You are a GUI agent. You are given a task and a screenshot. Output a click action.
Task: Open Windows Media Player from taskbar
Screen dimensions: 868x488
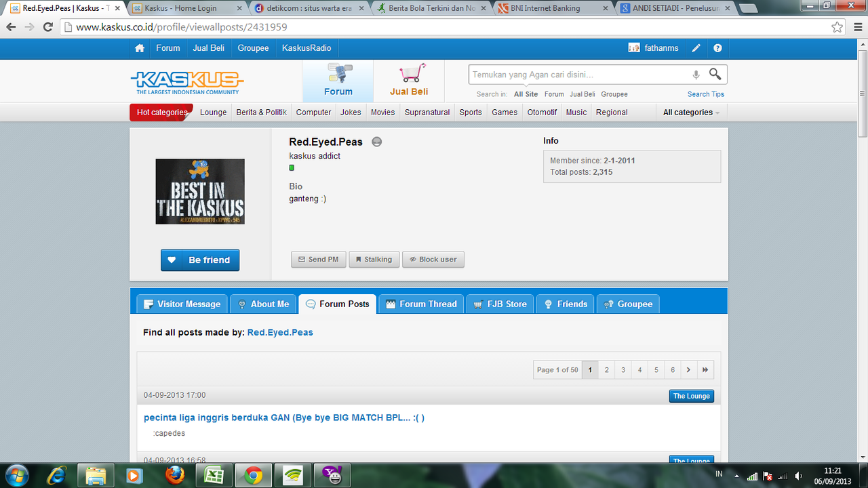point(135,476)
